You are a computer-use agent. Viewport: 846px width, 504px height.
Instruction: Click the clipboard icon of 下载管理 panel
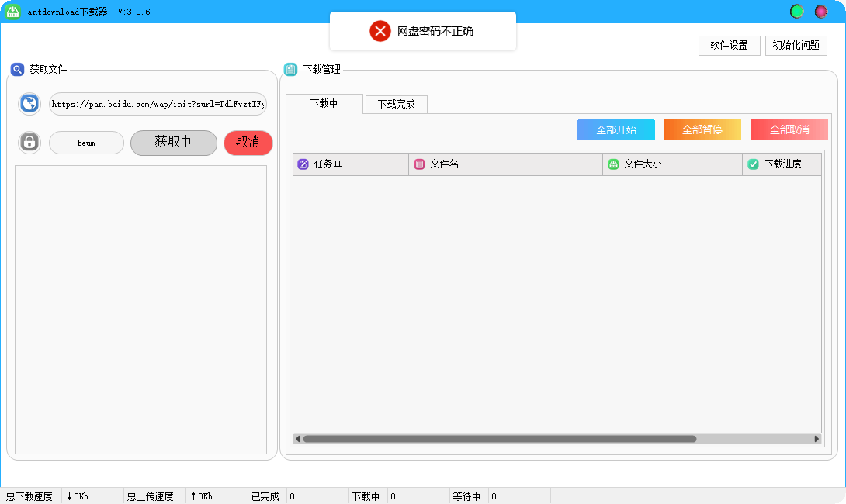pos(291,69)
